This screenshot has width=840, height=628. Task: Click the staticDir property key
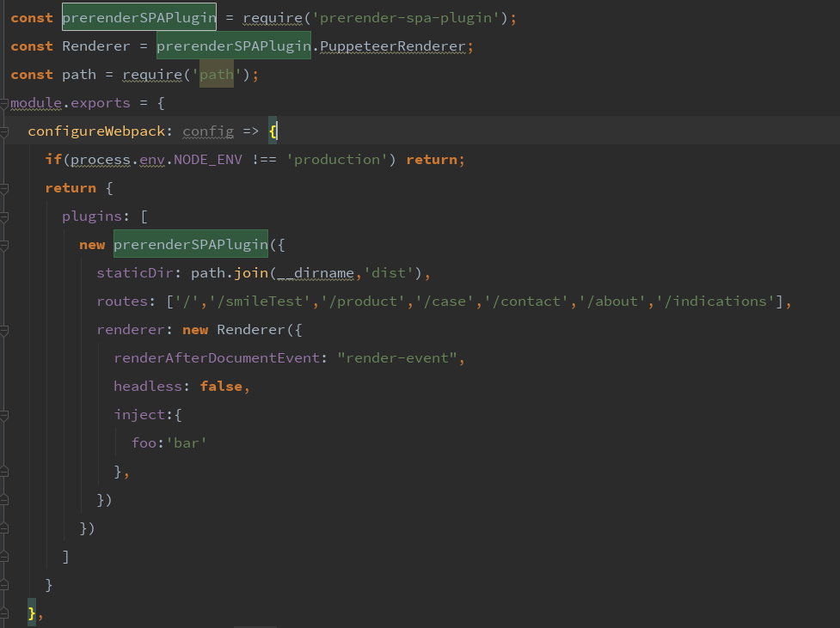click(135, 273)
